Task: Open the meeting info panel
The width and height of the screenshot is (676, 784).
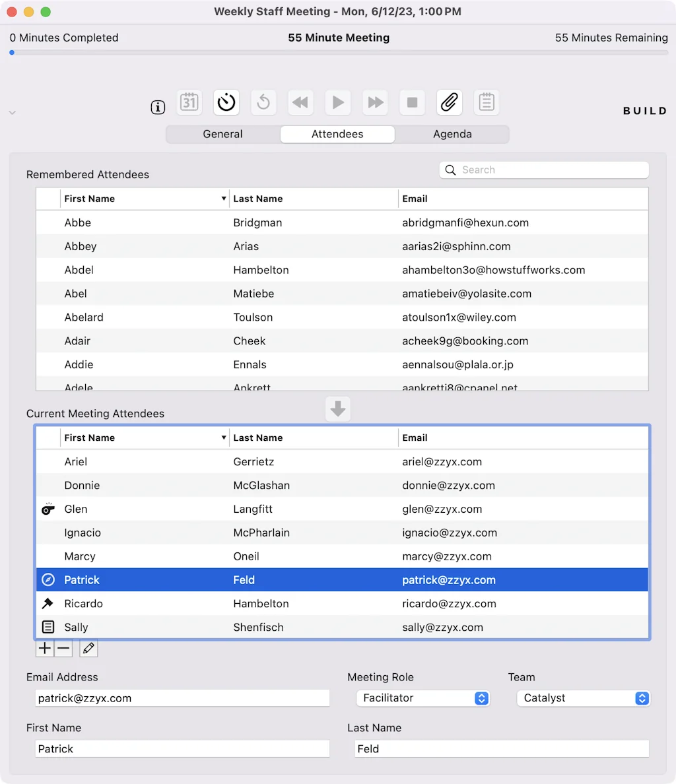Action: 157,106
